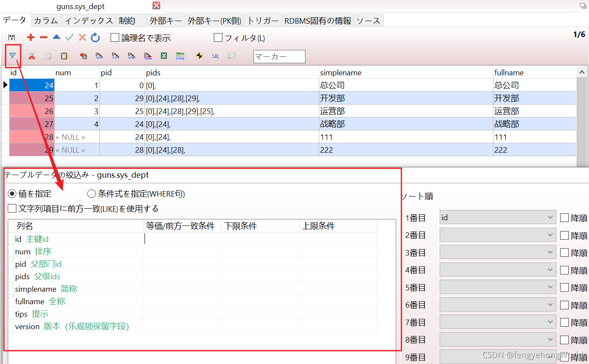Viewport: 589px width, 364px height.
Task: Open the 7番目 sort column dropdown
Action: point(498,322)
